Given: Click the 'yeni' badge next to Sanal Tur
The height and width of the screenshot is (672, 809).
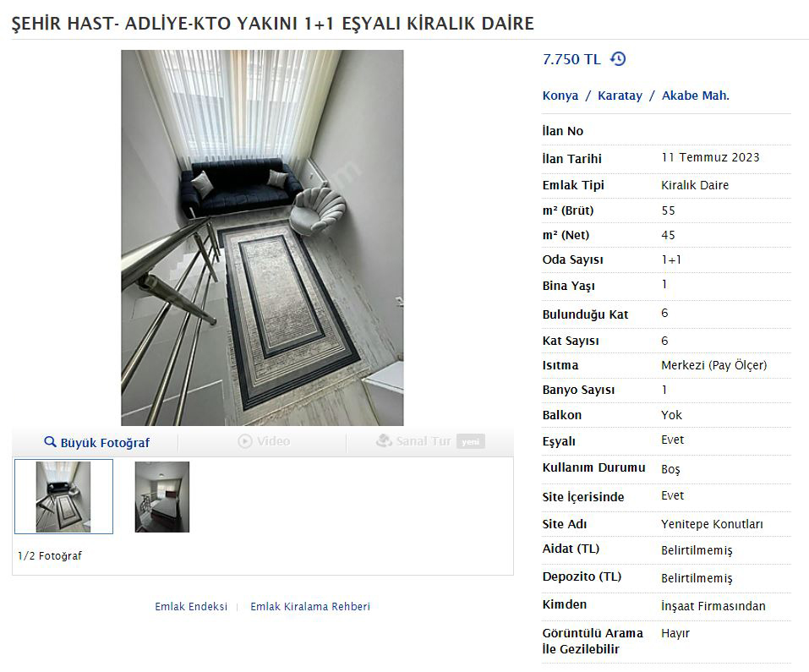Looking at the screenshot, I should pos(471,441).
